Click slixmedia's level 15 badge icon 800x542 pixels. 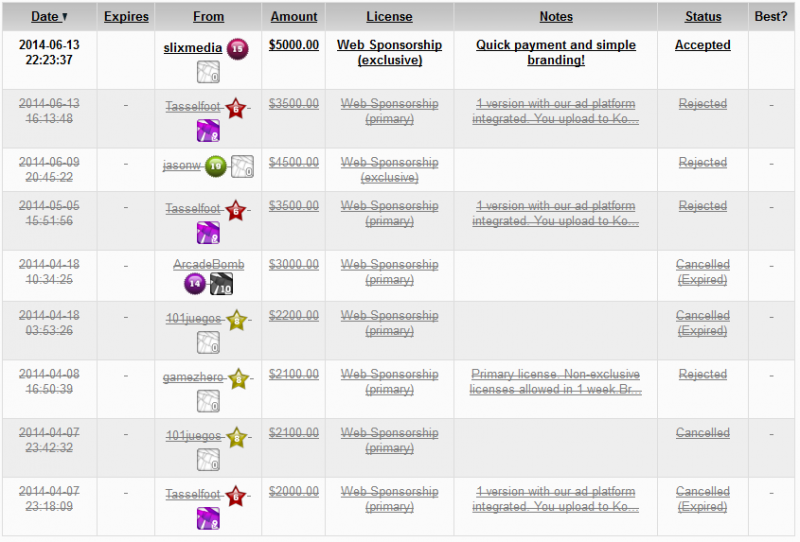(238, 48)
